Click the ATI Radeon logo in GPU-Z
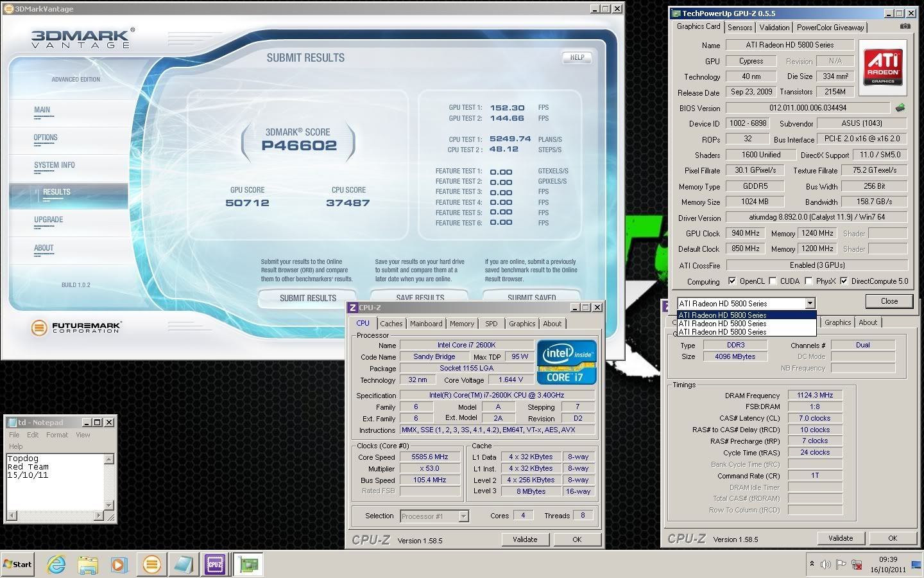 (883, 67)
